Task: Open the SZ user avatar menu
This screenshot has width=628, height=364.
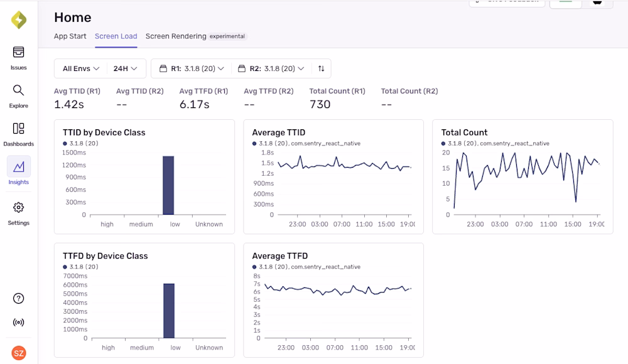Action: (x=18, y=353)
